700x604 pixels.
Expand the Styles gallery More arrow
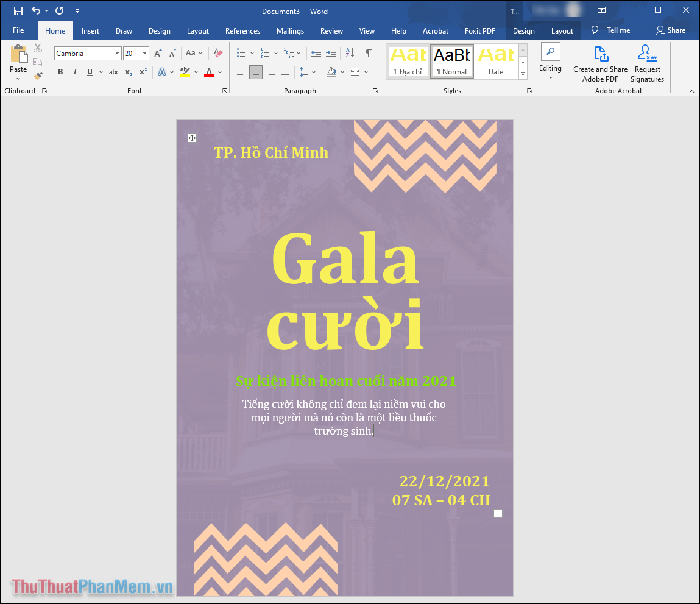523,74
